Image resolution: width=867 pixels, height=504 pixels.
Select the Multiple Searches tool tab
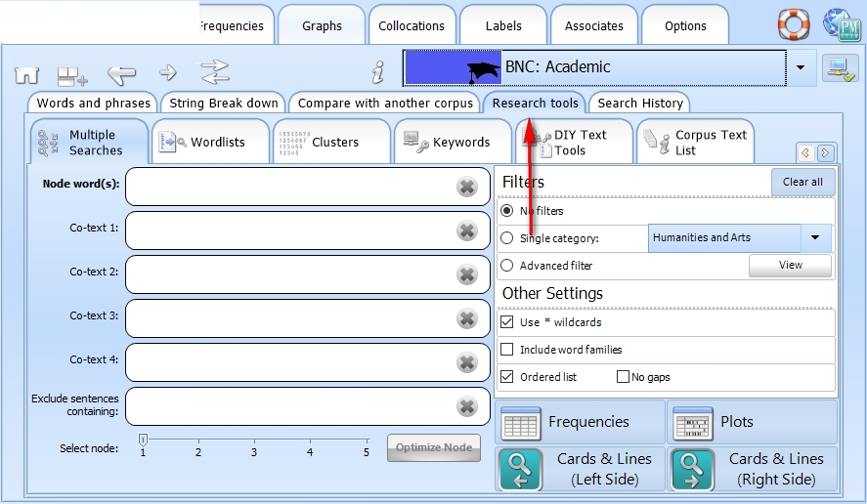coord(89,142)
